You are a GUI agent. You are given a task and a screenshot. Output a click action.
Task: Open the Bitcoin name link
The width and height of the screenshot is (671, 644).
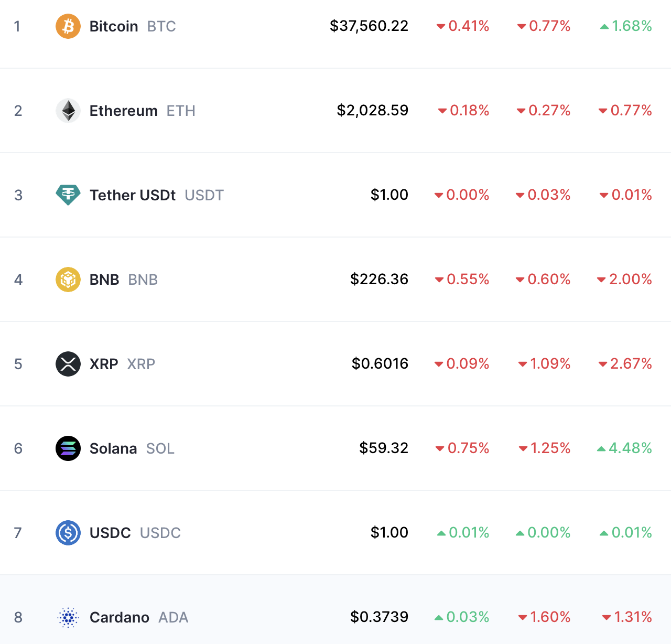(x=114, y=26)
